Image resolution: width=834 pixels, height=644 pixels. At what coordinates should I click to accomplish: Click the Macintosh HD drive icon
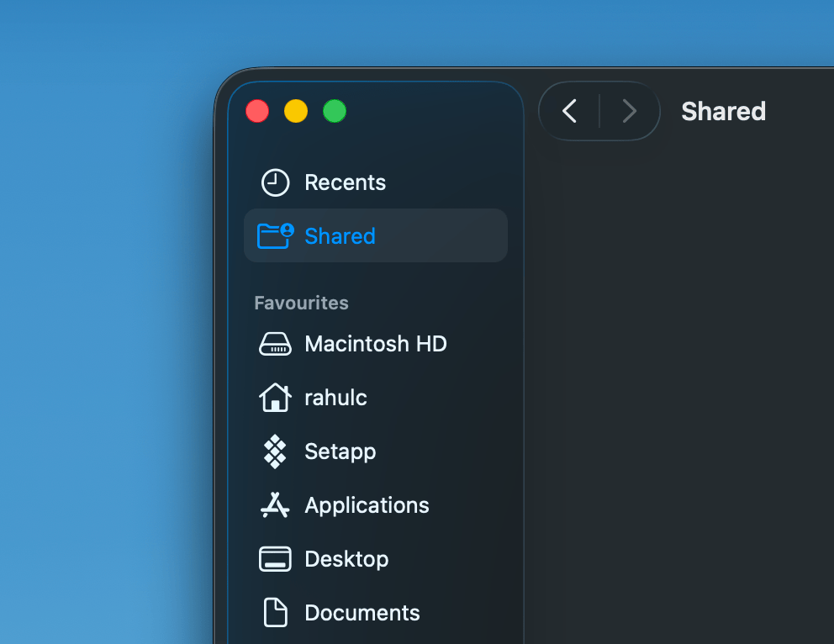[x=275, y=344]
